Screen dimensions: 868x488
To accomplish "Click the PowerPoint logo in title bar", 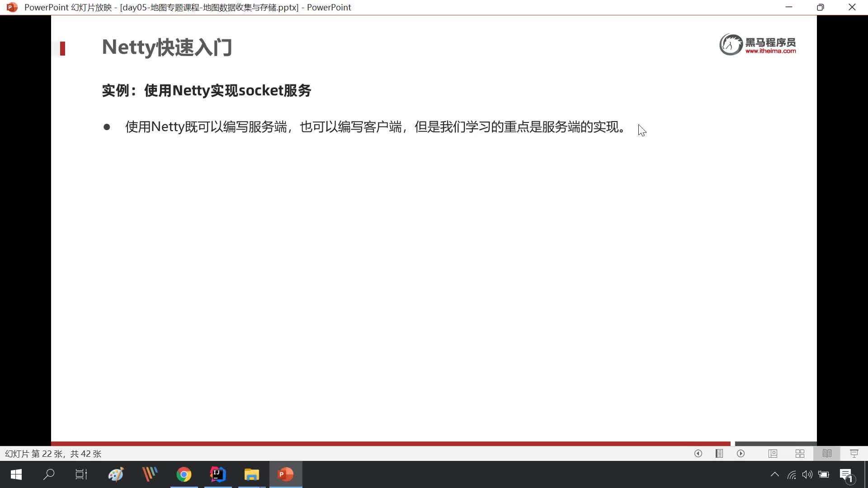I will tap(12, 7).
